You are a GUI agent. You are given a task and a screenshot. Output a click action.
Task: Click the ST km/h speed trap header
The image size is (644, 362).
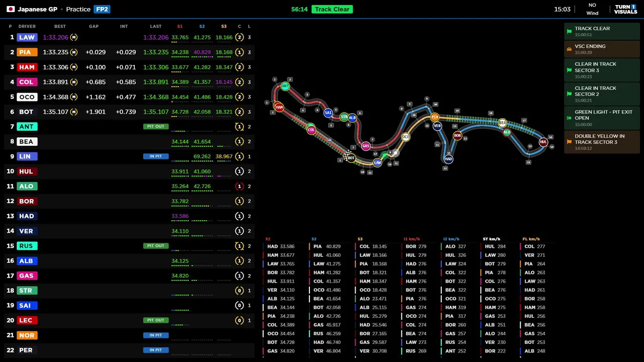coord(492,239)
